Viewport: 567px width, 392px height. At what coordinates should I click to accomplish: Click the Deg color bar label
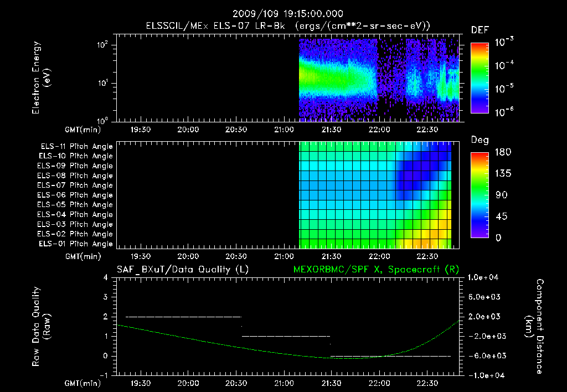coord(480,140)
